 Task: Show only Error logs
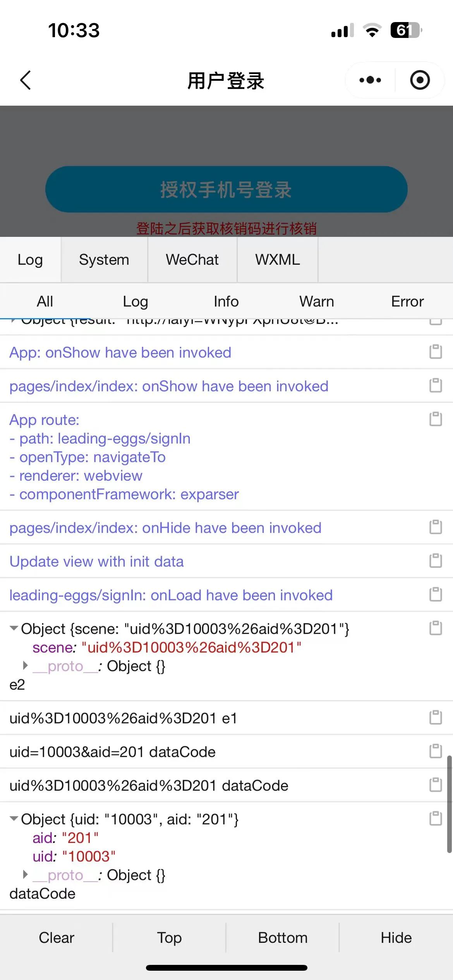(x=407, y=302)
